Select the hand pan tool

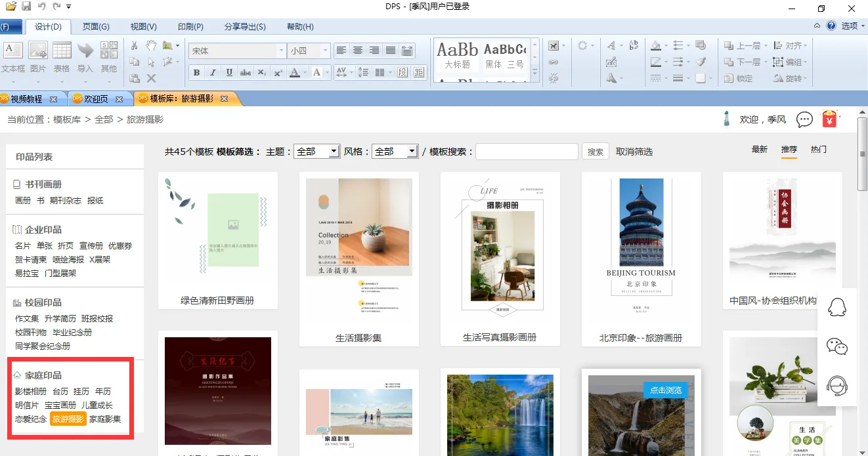click(x=151, y=45)
